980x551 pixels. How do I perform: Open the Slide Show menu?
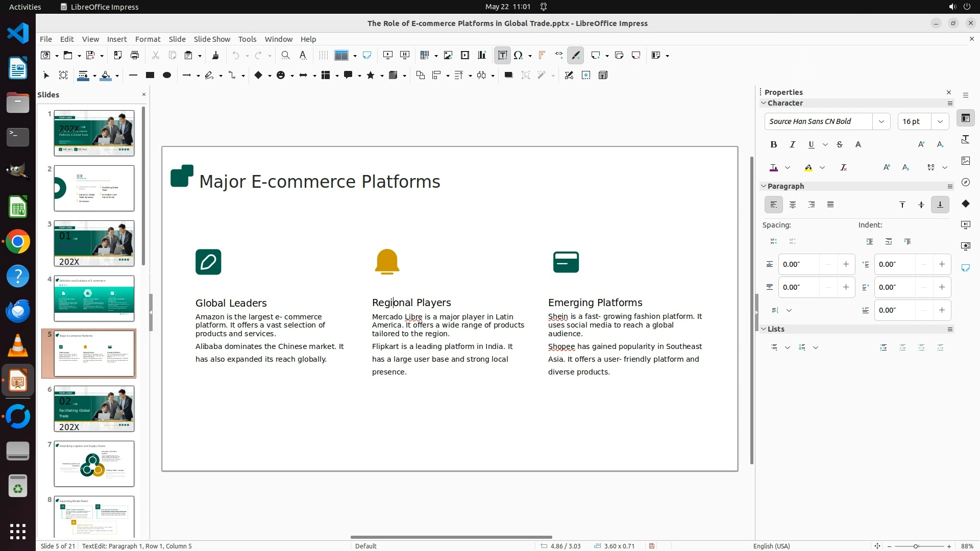tap(212, 39)
